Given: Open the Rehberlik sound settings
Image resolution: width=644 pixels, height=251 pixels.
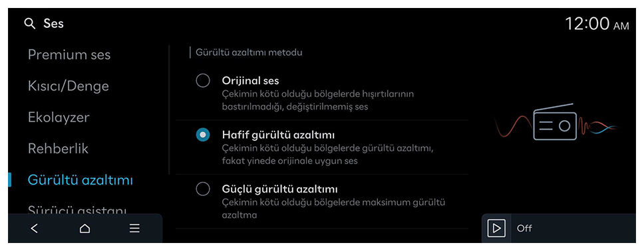Looking at the screenshot, I should 58,149.
